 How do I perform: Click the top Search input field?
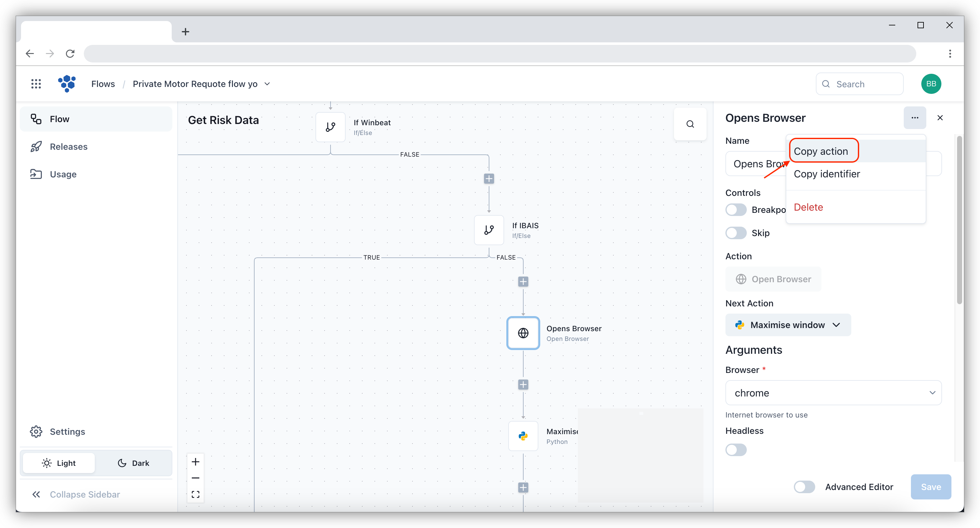pyautogui.click(x=860, y=84)
